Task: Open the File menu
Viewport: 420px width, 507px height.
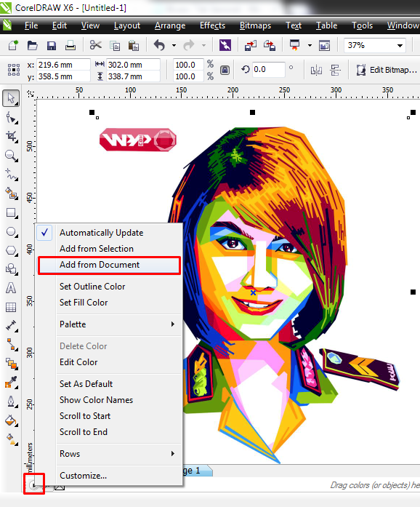Action: tap(31, 25)
